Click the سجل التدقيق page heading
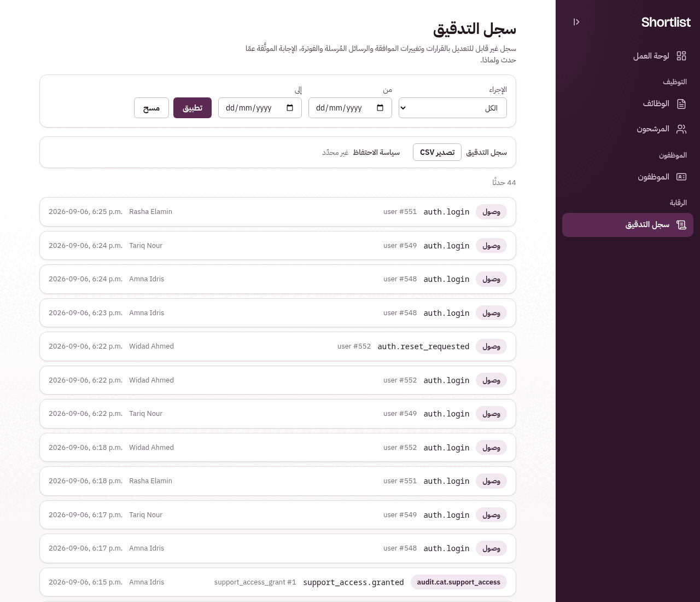This screenshot has height=602, width=700. pos(475,28)
